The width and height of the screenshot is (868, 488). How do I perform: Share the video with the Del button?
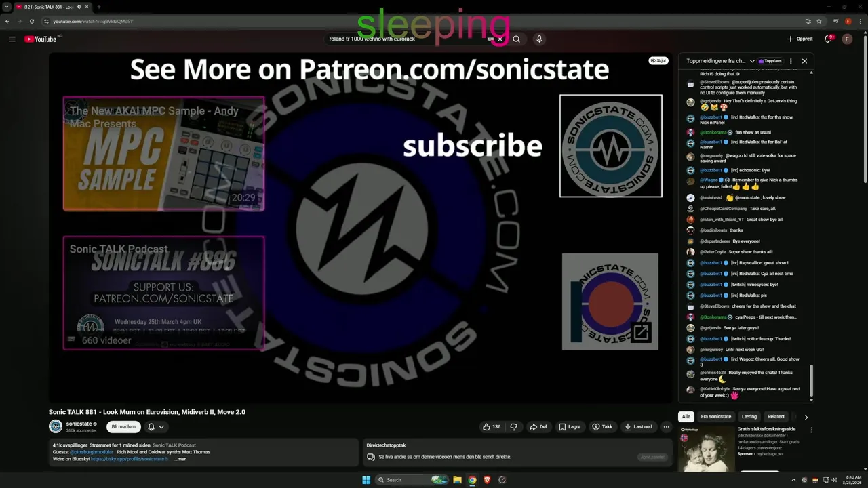tap(538, 427)
